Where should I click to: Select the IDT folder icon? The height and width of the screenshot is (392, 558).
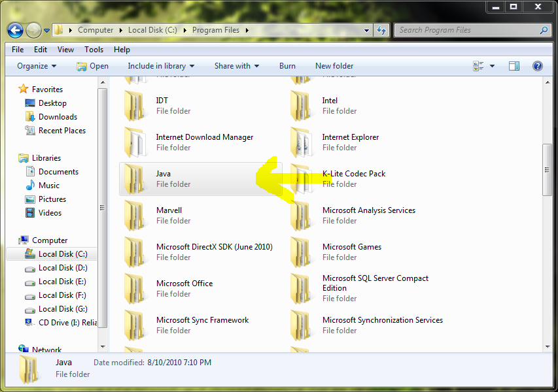tap(135, 106)
